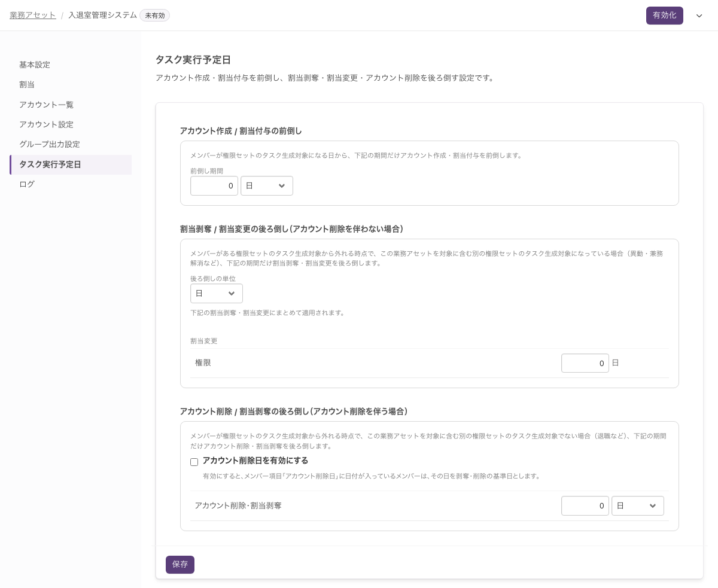Viewport: 718px width, 588px height.
Task: Click the タスク実行予定日 page heading
Action: [x=193, y=60]
